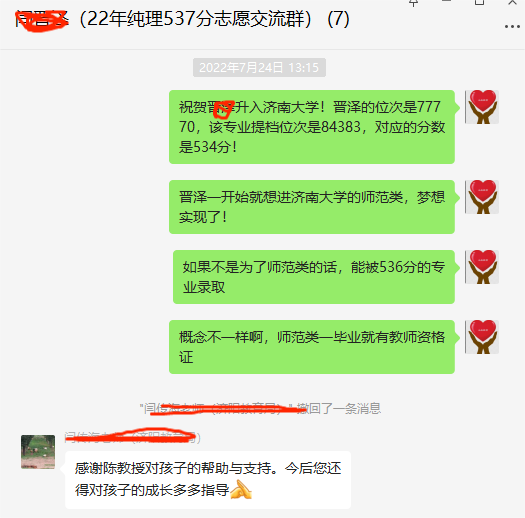Click the praying hands emoji in last message
The height and width of the screenshot is (518, 525).
coord(241,489)
